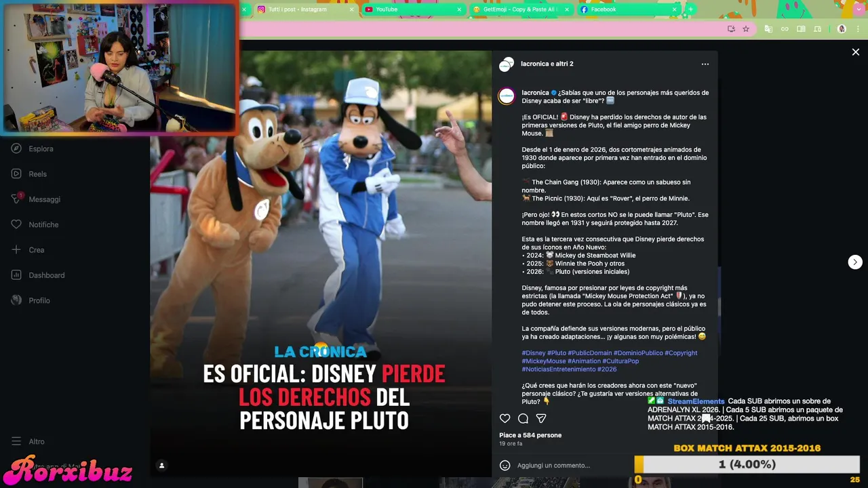868x488 pixels.
Task: Click install app icon in address bar
Action: 731,29
